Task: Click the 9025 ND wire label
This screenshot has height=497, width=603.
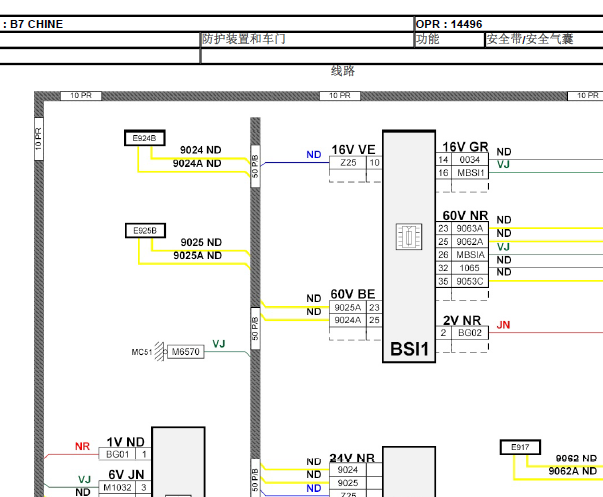Action: [201, 242]
